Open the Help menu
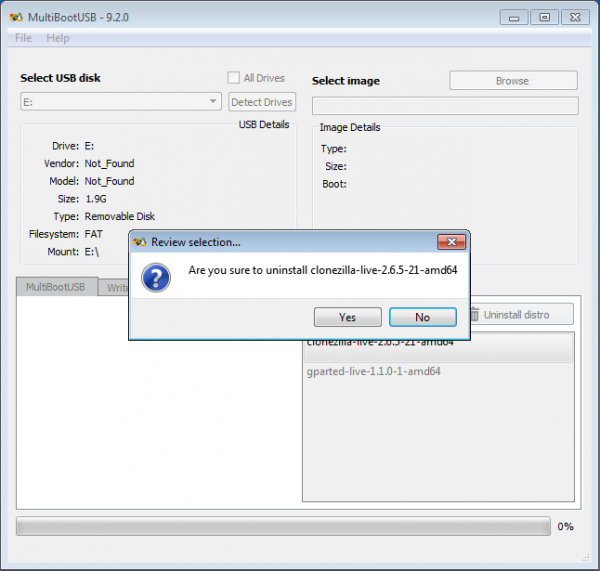 click(x=58, y=38)
